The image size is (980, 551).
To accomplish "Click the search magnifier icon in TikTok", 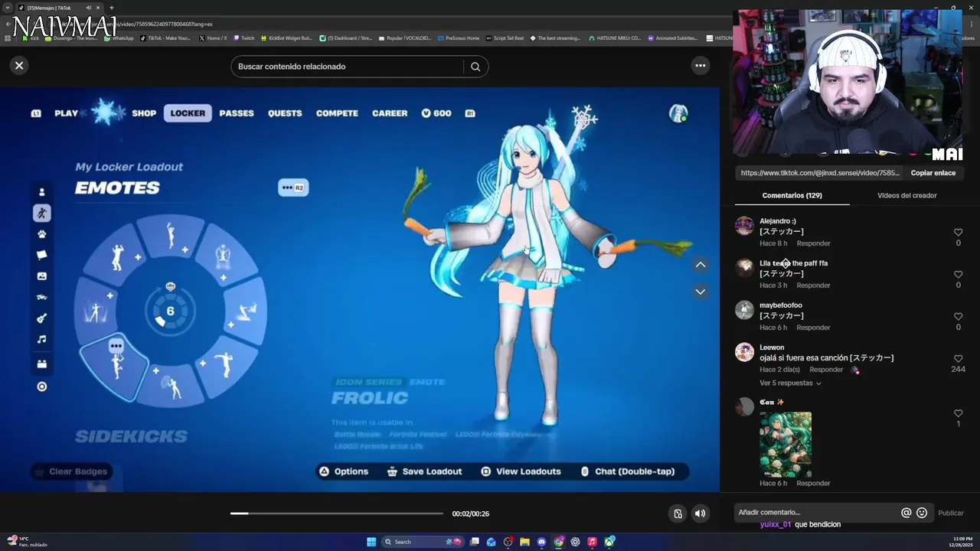I will tap(475, 67).
